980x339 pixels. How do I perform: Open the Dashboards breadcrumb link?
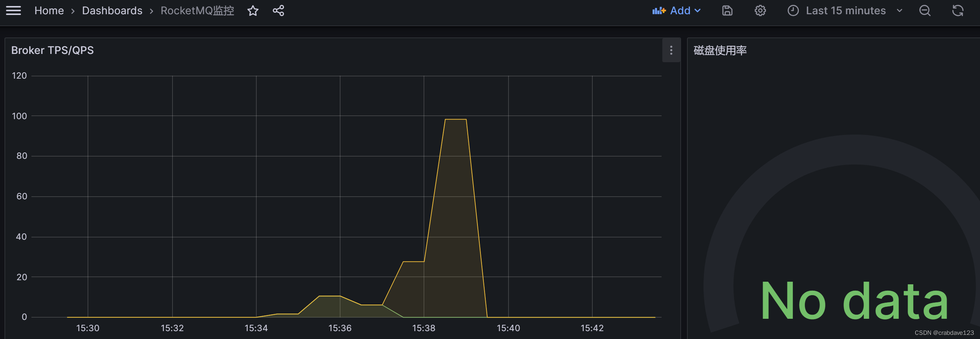pos(112,10)
